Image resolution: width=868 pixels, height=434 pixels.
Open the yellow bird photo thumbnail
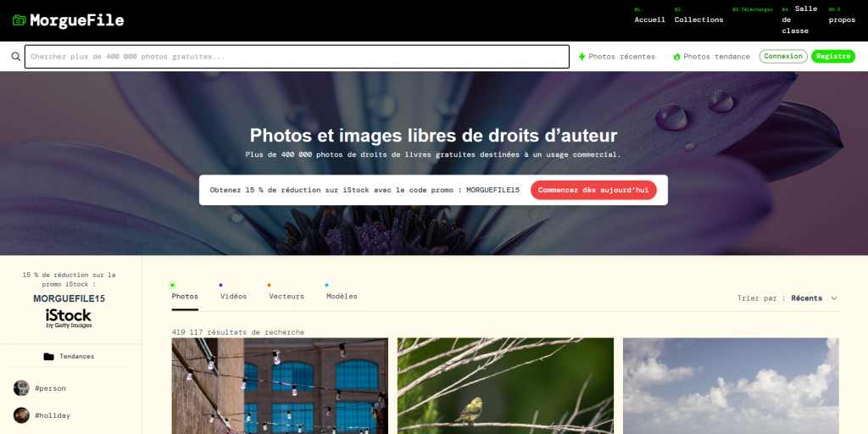(505, 386)
